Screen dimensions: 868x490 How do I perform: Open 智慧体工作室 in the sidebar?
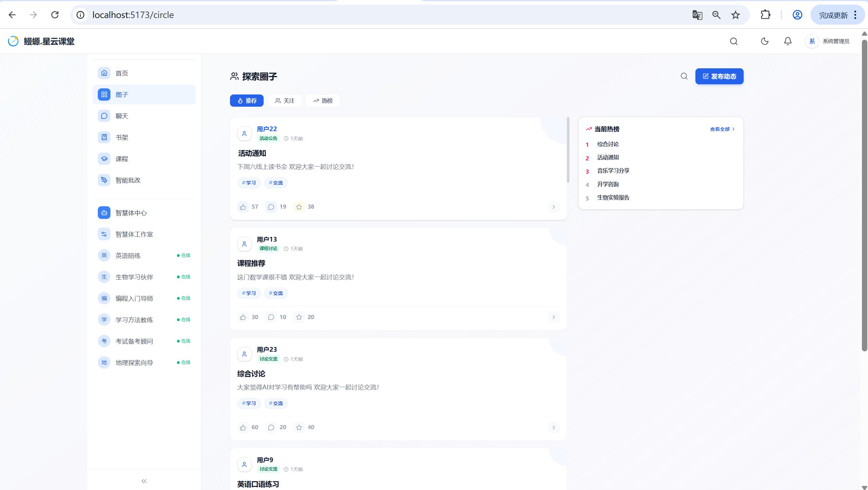[144, 234]
